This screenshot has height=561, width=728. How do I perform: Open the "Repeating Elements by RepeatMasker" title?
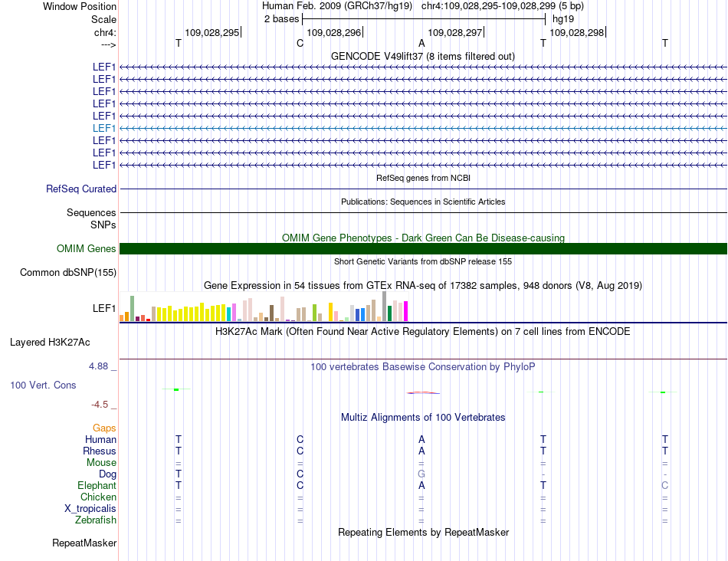pyautogui.click(x=423, y=532)
